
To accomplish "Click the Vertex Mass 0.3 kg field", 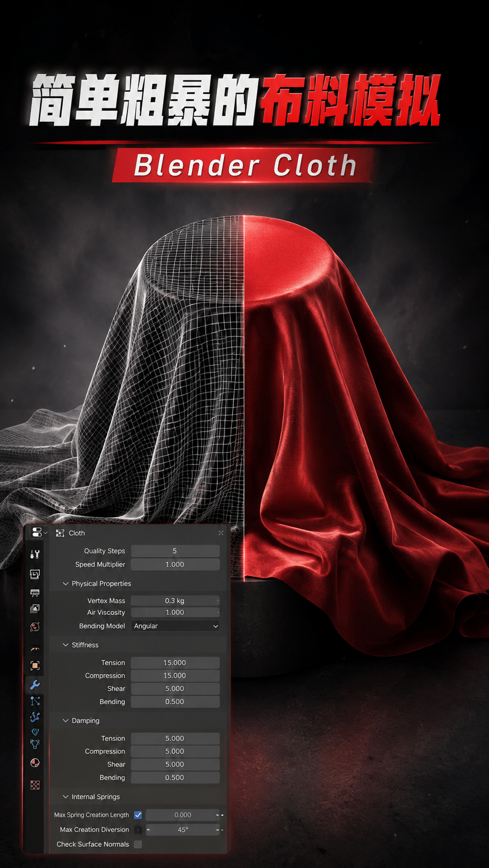I will point(175,601).
